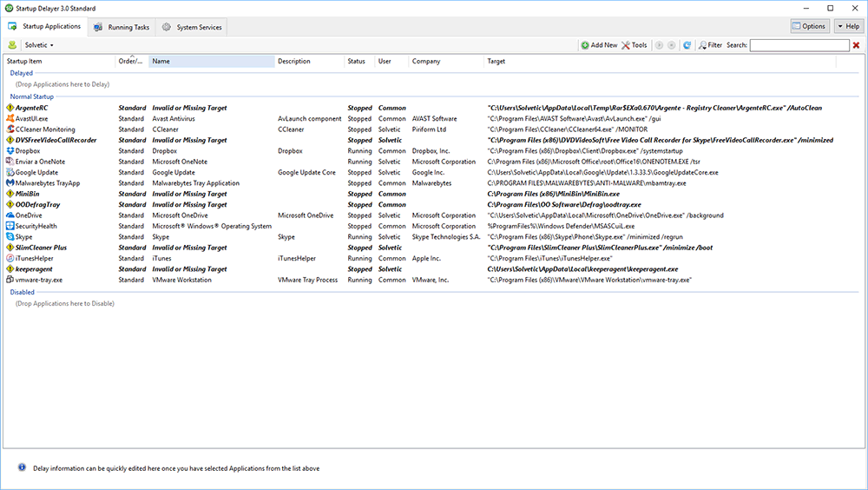Click the CCleaner Monitoring row icon
Screen dimensions: 868x490
(10, 129)
